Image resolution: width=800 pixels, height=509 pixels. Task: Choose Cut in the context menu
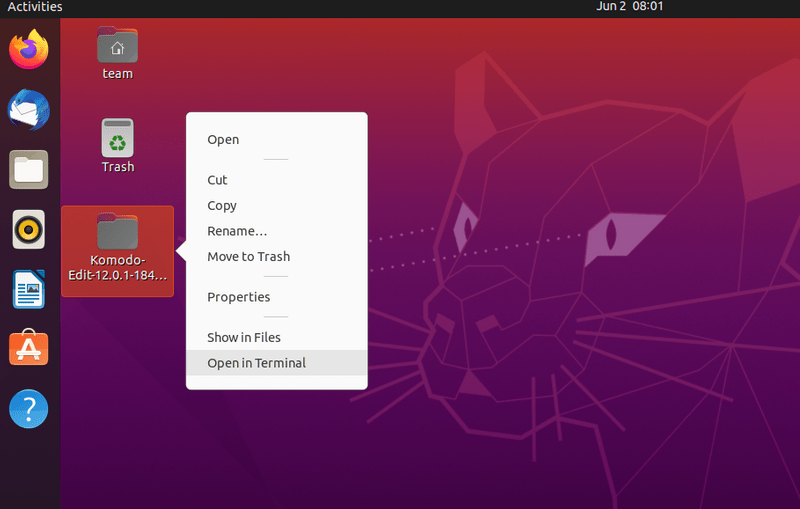coord(277,180)
